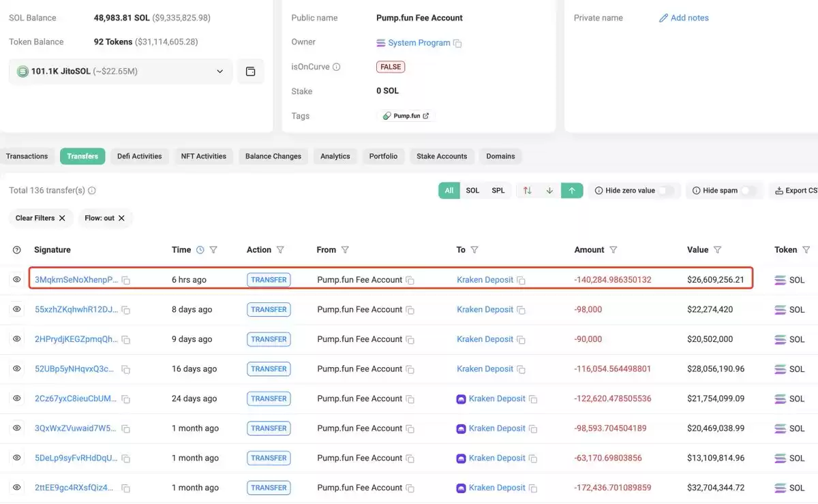The height and width of the screenshot is (504, 818).
Task: Add notes for the private name
Action: [x=684, y=18]
